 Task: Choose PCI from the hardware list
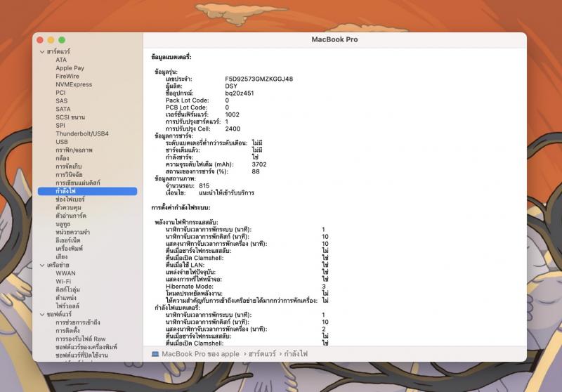click(x=60, y=93)
